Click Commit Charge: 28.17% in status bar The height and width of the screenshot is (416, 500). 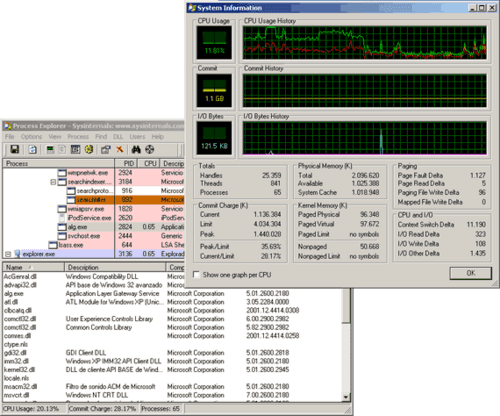pyautogui.click(x=102, y=409)
